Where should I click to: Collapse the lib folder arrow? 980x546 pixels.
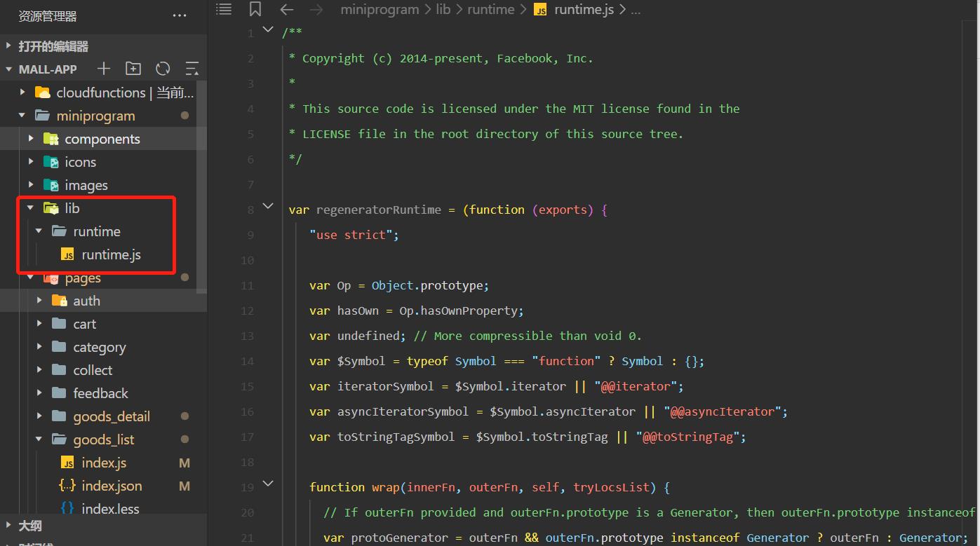tap(31, 208)
